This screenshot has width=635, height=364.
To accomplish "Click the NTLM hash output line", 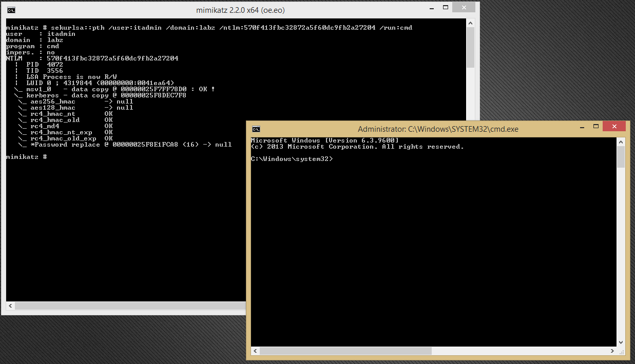I will pos(92,58).
